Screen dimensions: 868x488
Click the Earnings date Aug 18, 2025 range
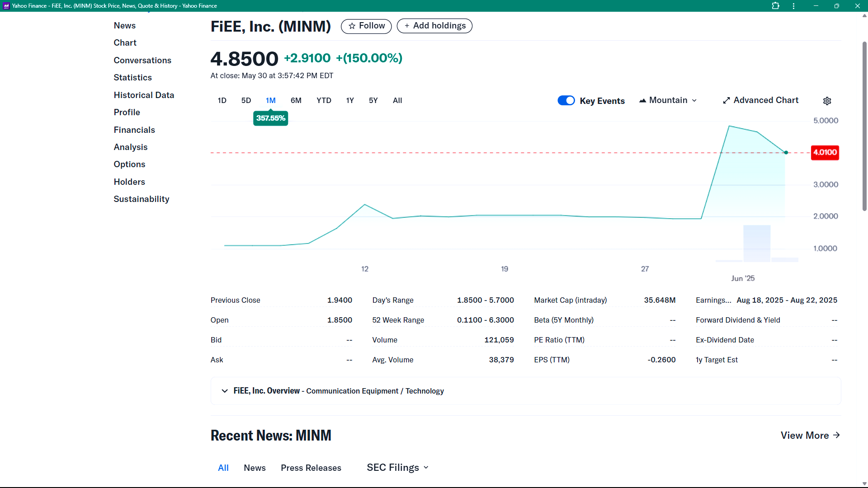[x=787, y=300]
